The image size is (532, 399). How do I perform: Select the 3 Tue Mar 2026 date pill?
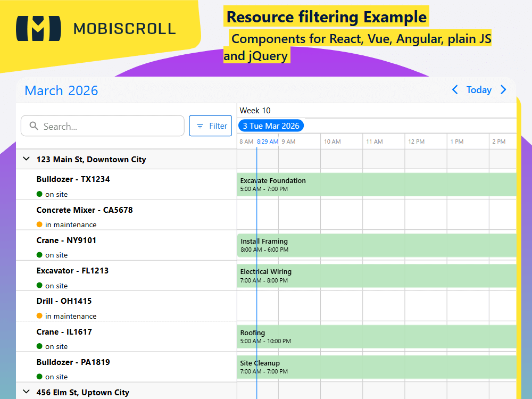coord(271,126)
